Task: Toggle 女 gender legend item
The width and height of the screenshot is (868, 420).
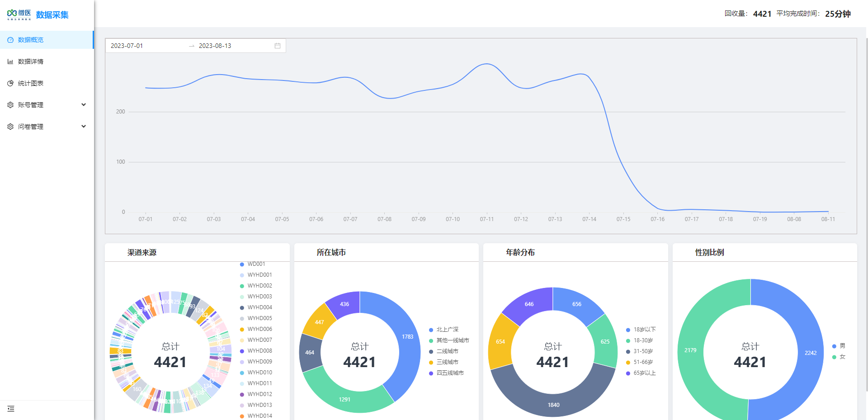Action: point(839,357)
